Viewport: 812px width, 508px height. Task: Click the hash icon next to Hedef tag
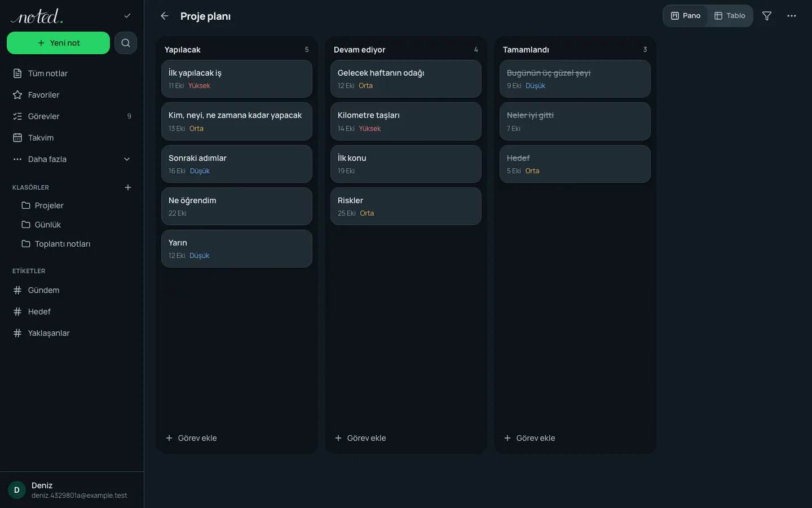(17, 312)
